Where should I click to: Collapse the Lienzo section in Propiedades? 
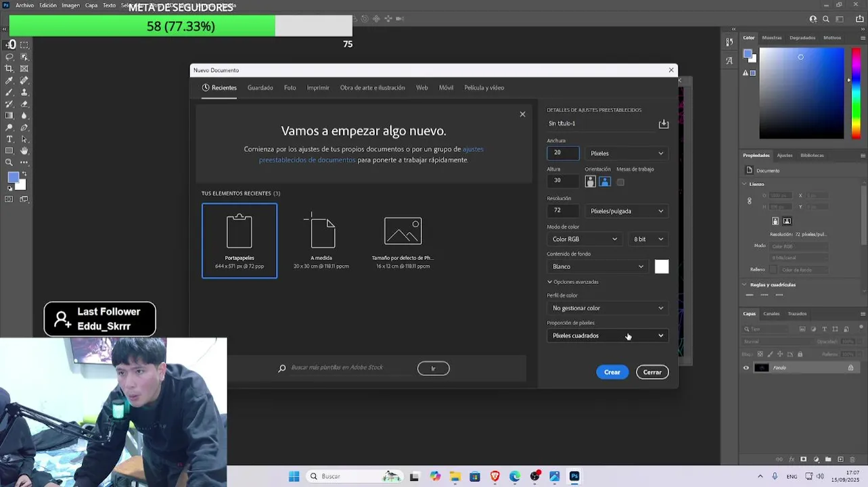coord(745,184)
